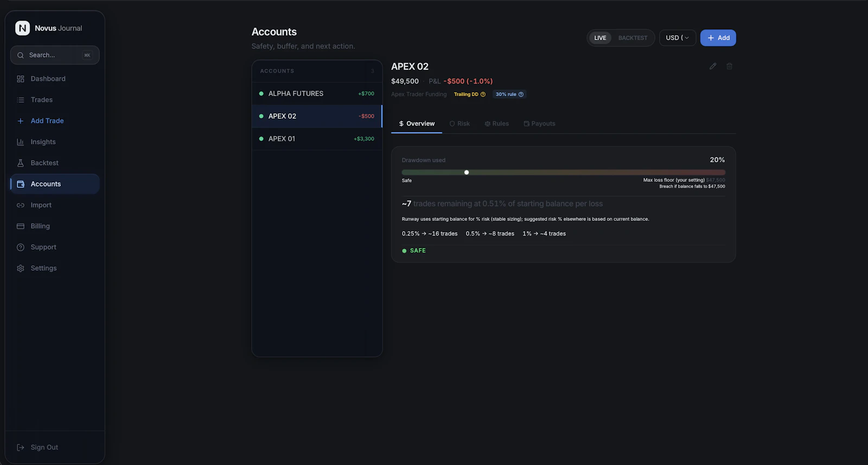Viewport: 868px width, 465px height.
Task: Click the Rules tab gear icon
Action: [488, 124]
